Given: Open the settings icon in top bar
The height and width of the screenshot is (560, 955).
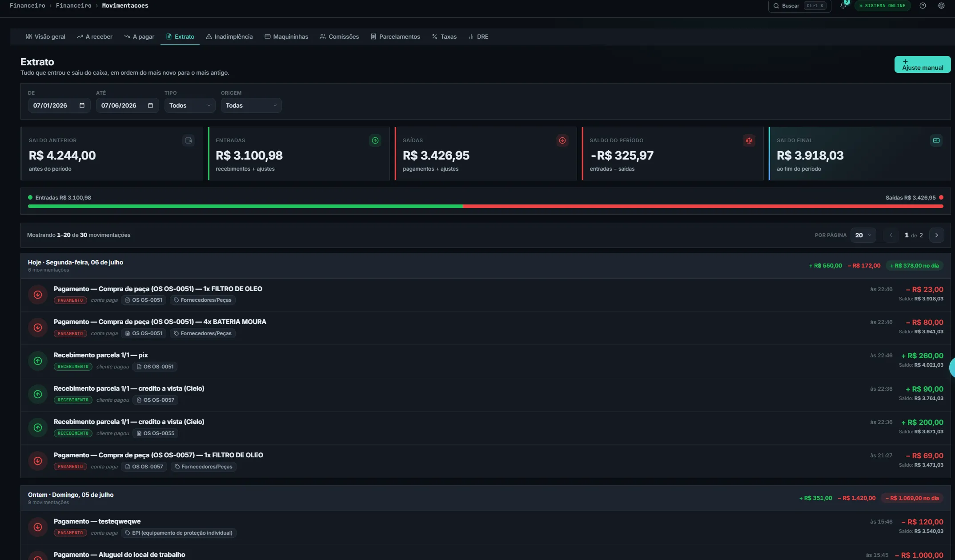Looking at the screenshot, I should point(941,6).
